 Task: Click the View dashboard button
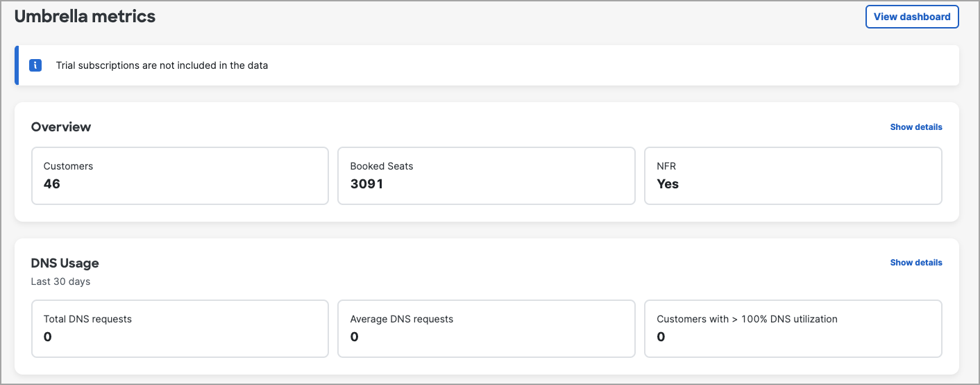point(912,17)
